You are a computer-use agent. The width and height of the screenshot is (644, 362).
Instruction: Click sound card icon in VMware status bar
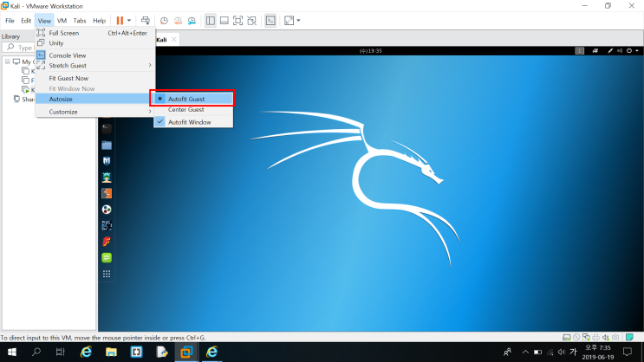coord(606,338)
